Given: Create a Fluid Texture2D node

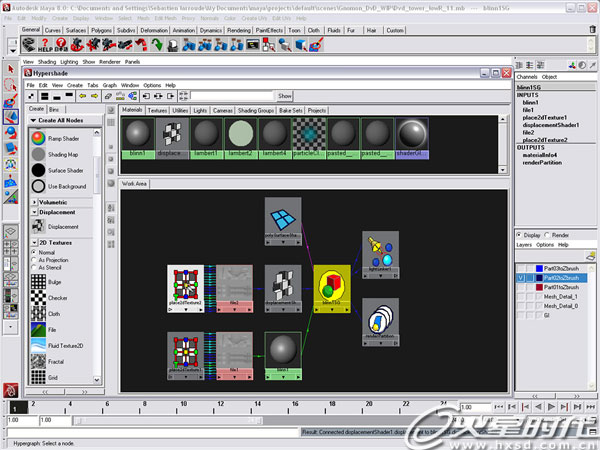Looking at the screenshot, I should click(38, 345).
